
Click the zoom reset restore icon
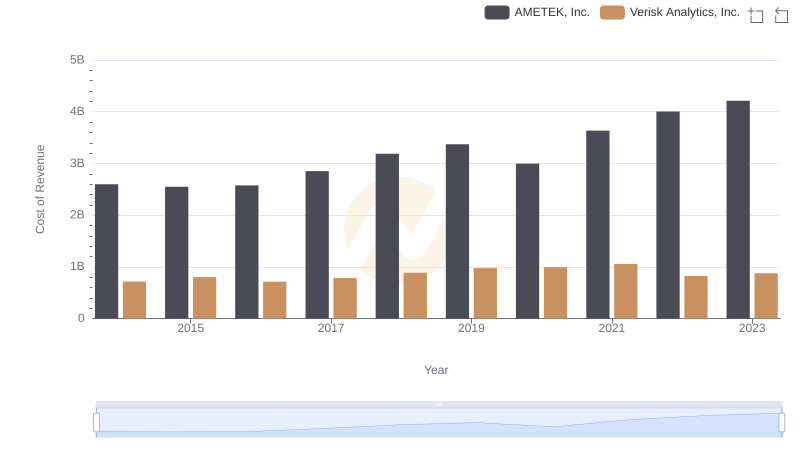click(x=781, y=15)
